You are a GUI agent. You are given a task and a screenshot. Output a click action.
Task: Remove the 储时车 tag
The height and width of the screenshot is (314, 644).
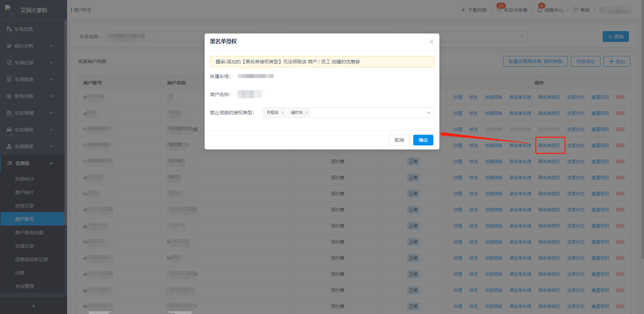[x=307, y=113]
